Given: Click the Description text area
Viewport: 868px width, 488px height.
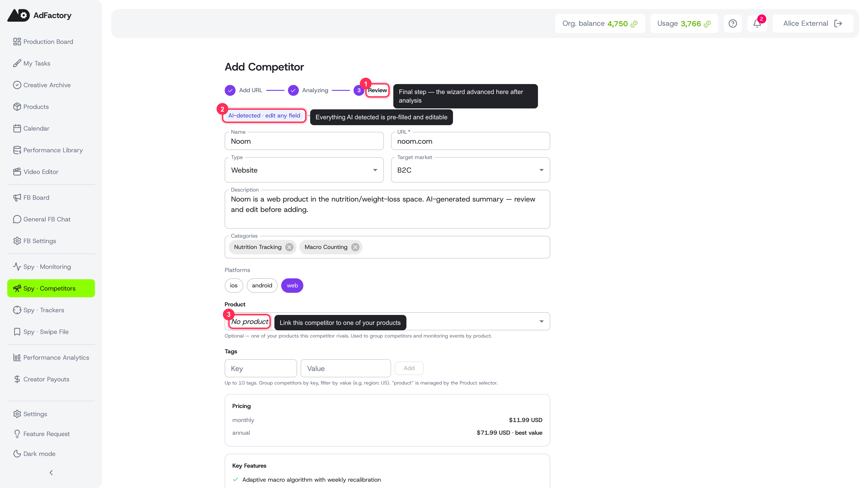Looking at the screenshot, I should coord(387,209).
